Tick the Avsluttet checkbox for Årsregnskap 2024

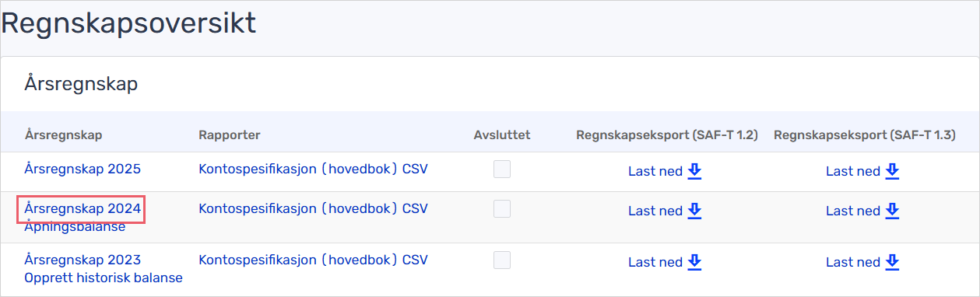point(502,208)
